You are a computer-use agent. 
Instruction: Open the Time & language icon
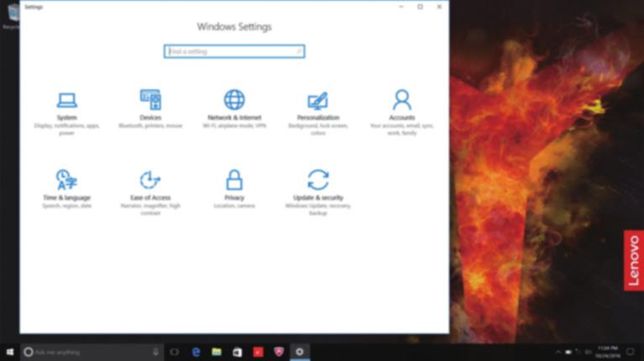(66, 180)
